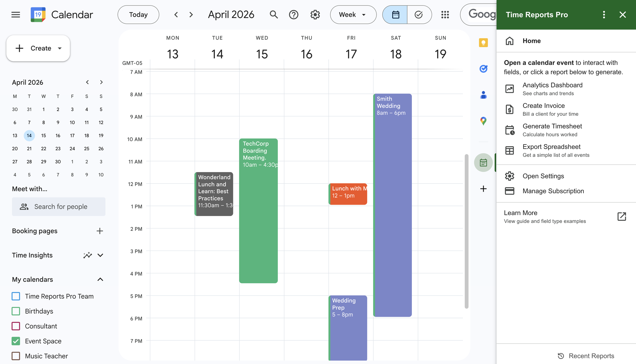The image size is (636, 364).
Task: Open Google apps grid launcher
Action: [445, 15]
